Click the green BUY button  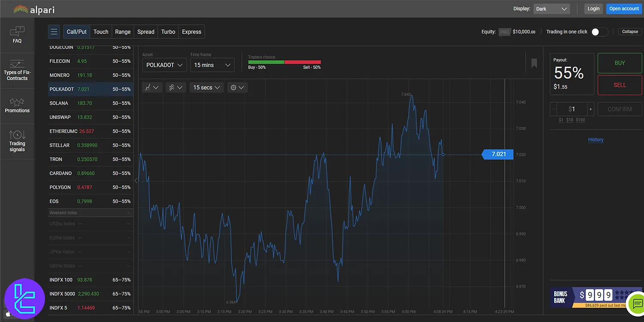620,63
